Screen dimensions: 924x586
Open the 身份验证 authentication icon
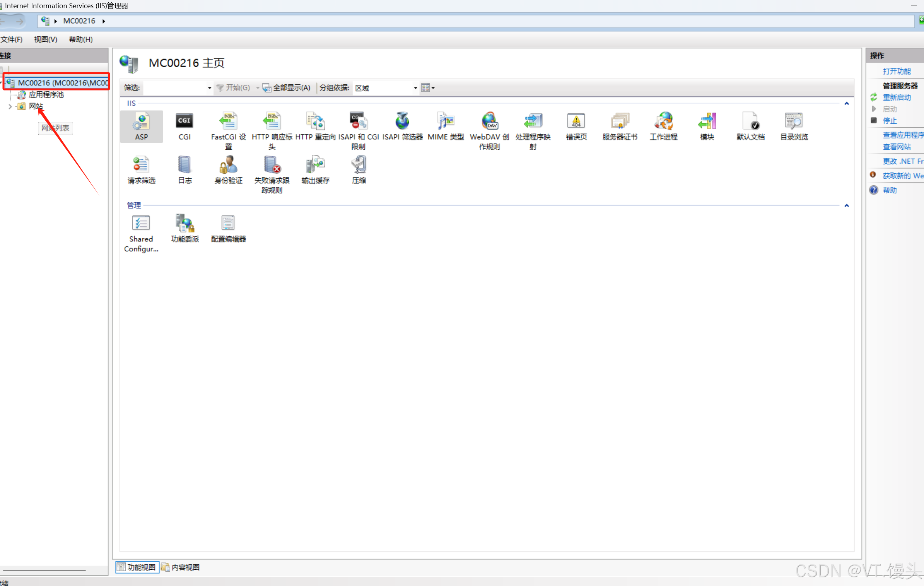point(228,169)
